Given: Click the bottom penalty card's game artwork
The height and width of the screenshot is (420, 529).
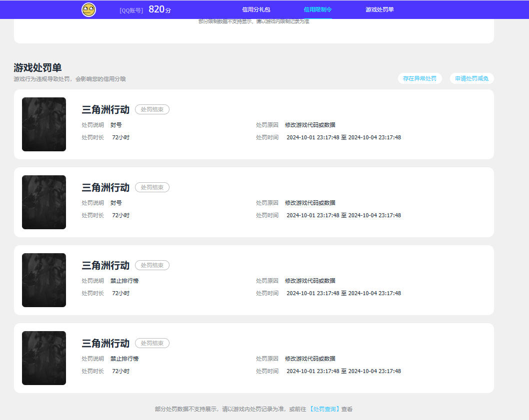Looking at the screenshot, I should (43, 358).
